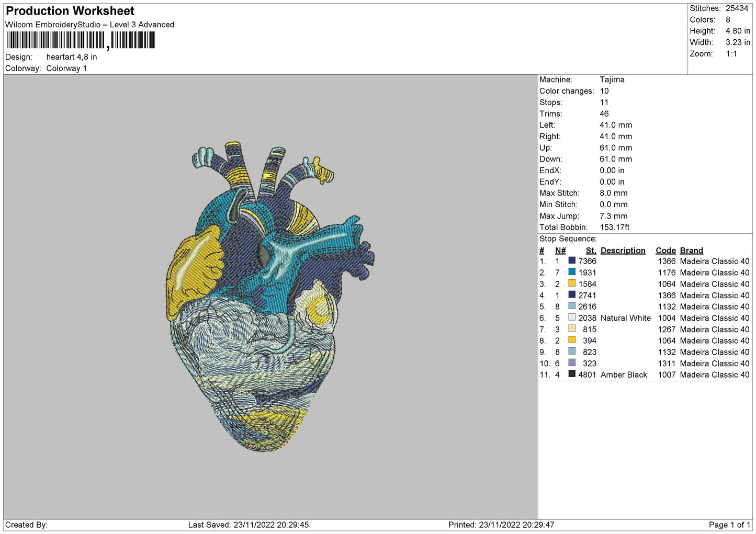Click the Height value 4.80 in

738,31
